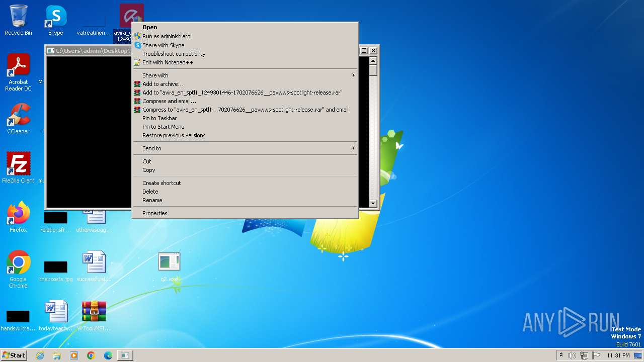Choose Edit with Notepad++
This screenshot has width=644, height=362.
(x=245, y=62)
